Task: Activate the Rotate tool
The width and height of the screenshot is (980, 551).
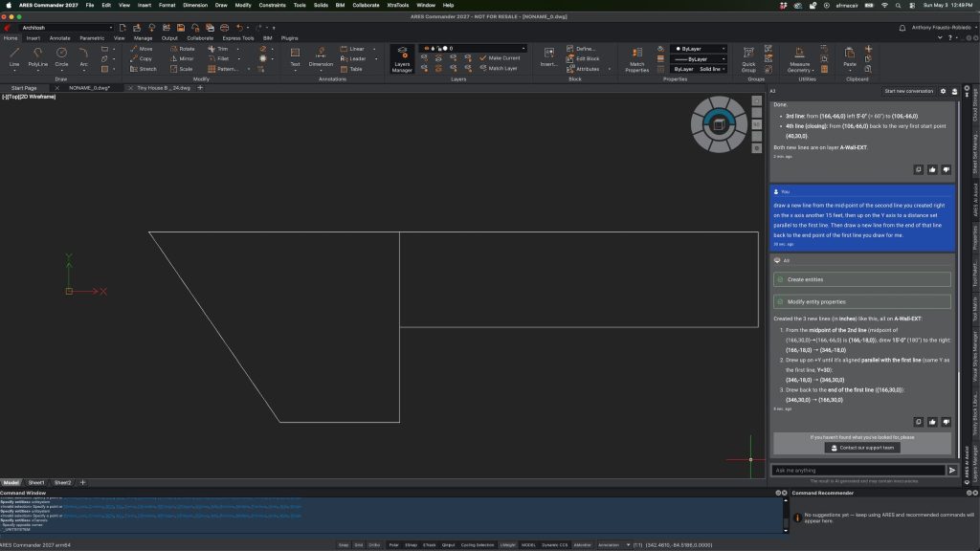Action: (x=183, y=49)
